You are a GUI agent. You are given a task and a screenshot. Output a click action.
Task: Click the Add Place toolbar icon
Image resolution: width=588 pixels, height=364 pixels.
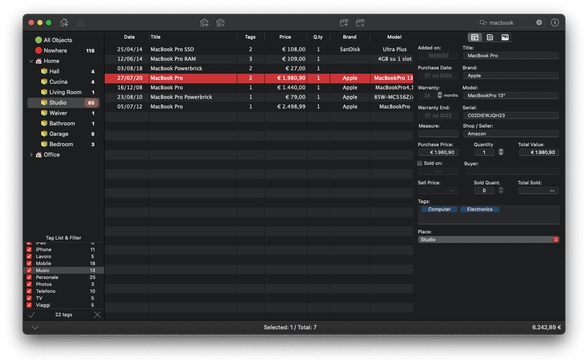[x=204, y=23]
